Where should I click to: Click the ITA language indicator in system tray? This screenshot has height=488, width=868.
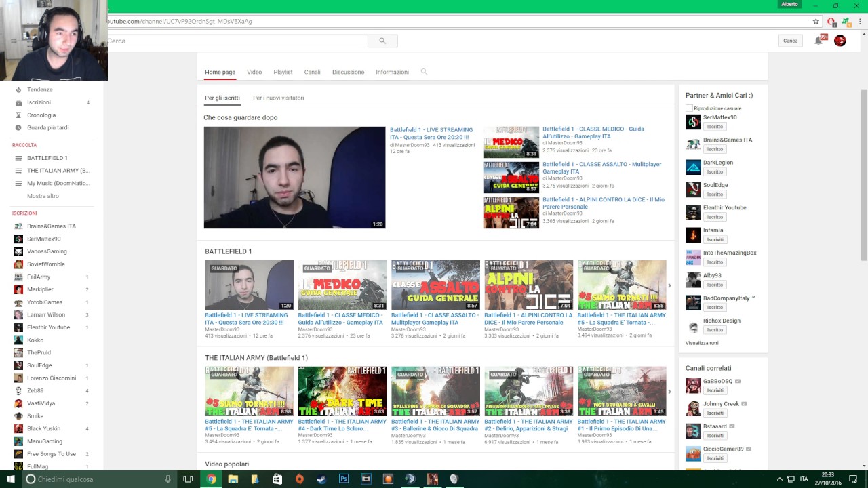(804, 479)
